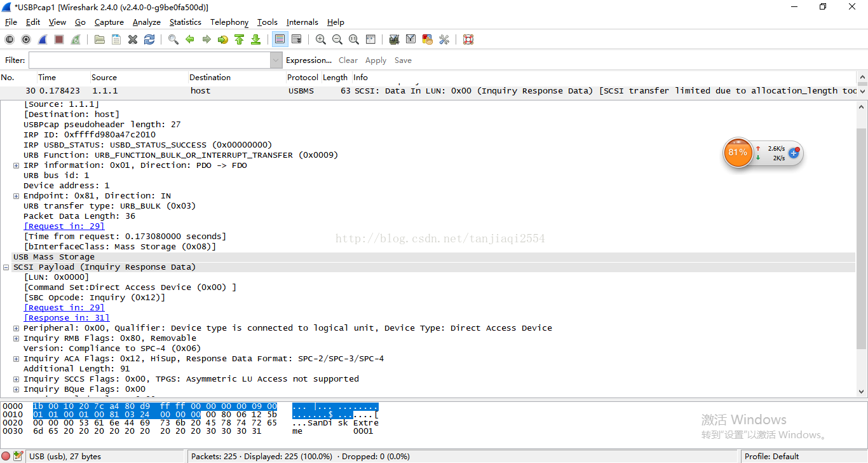Edit display filter icon
This screenshot has height=463, width=868.
pos(411,39)
